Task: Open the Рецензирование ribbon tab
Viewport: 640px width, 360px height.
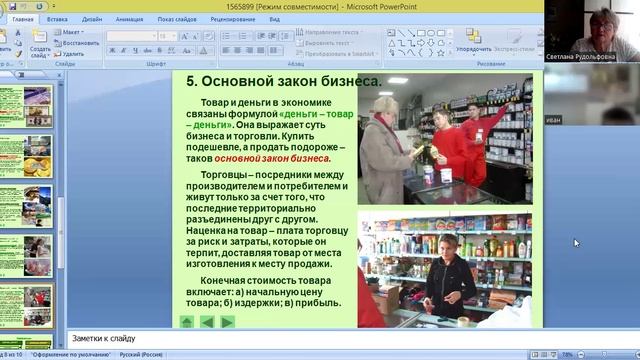Action: coord(233,19)
